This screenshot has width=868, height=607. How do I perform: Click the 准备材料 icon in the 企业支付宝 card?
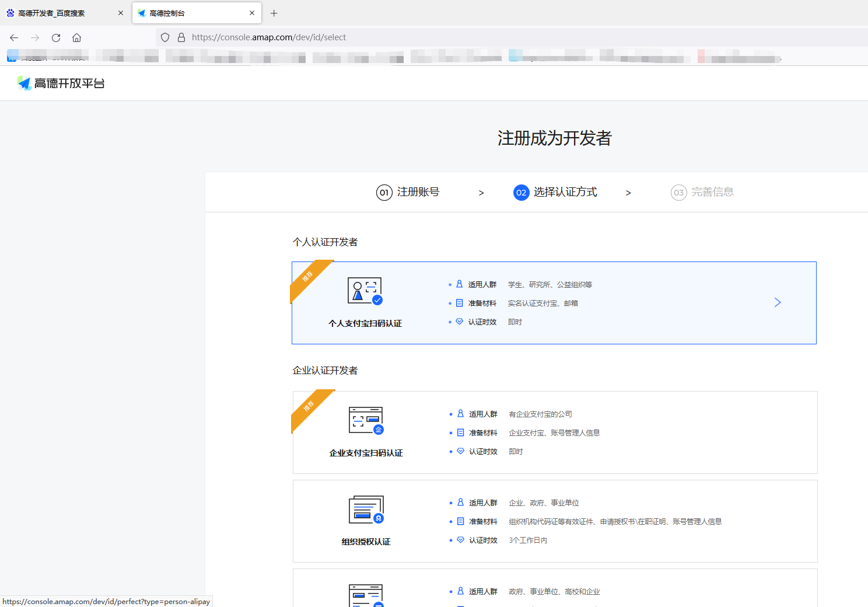(460, 432)
